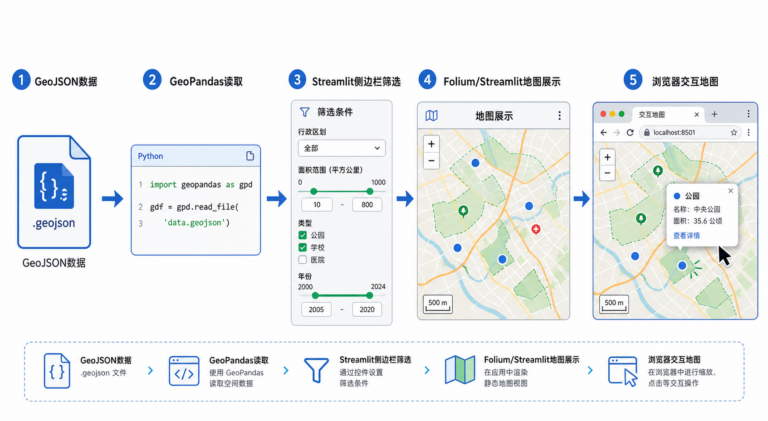Click the folded map icon in bottom legend
768x421 pixels.
pyautogui.click(x=460, y=370)
